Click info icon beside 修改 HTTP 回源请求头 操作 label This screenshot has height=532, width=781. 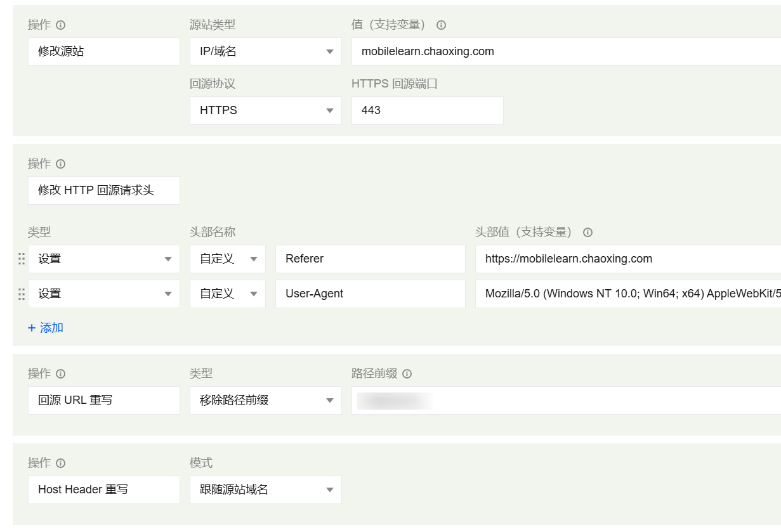coord(61,164)
